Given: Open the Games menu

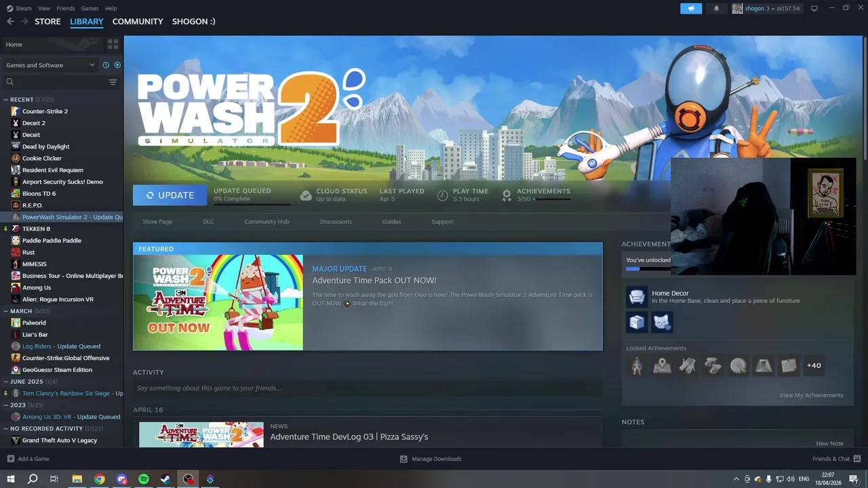Looking at the screenshot, I should (90, 8).
